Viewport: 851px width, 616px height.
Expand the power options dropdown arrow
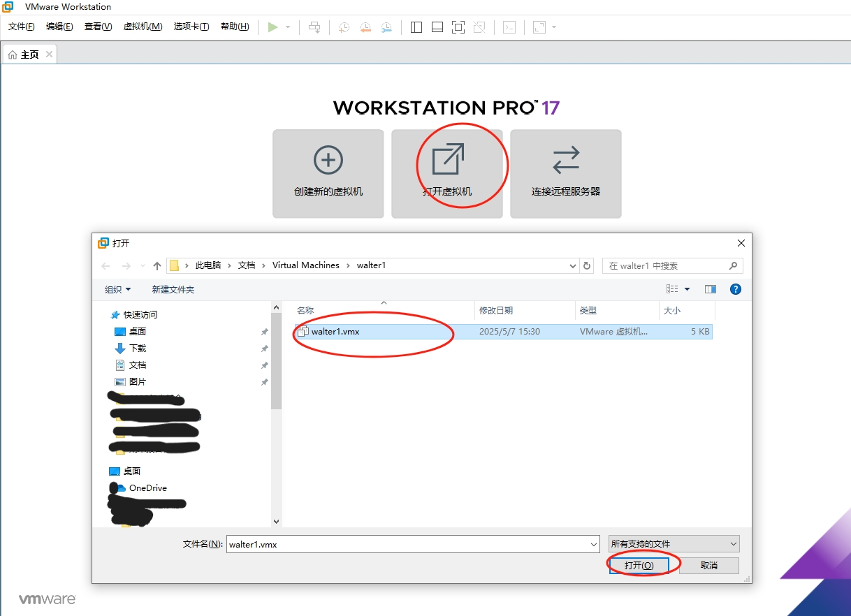coord(288,27)
